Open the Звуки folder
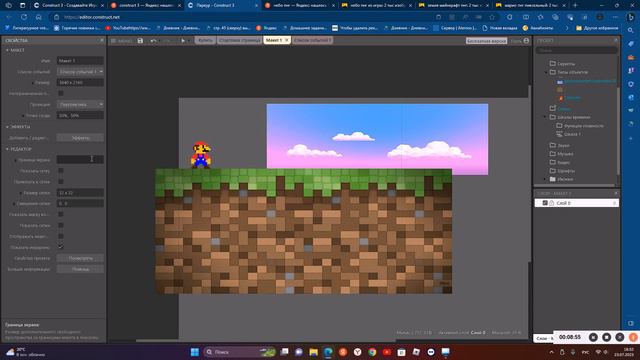The image size is (640, 360). tap(560, 145)
